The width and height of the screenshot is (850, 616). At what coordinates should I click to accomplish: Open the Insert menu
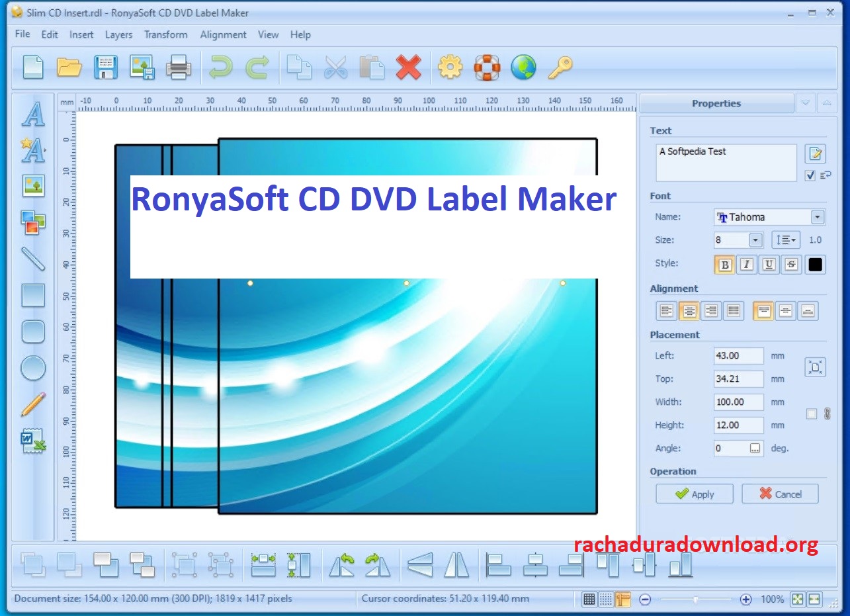[x=81, y=34]
